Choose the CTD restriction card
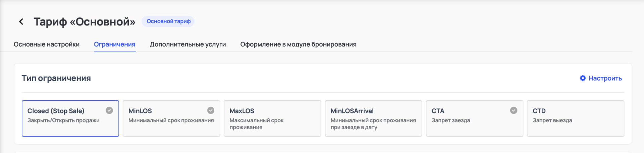644x153 pixels. point(575,118)
